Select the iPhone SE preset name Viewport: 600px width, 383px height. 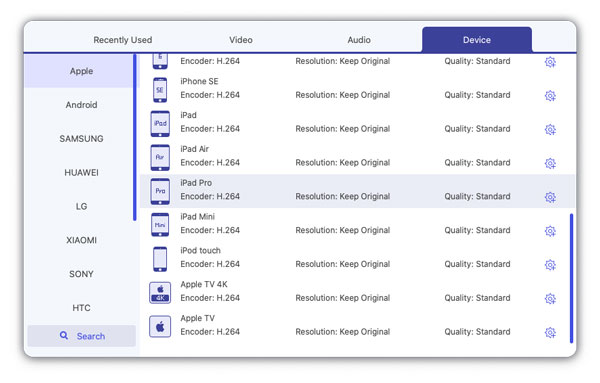pyautogui.click(x=199, y=81)
